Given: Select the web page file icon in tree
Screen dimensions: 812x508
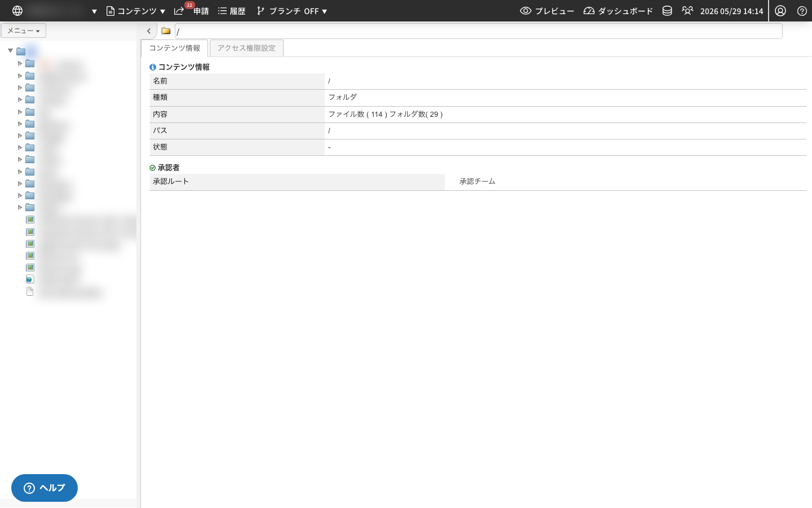Looking at the screenshot, I should [30, 279].
